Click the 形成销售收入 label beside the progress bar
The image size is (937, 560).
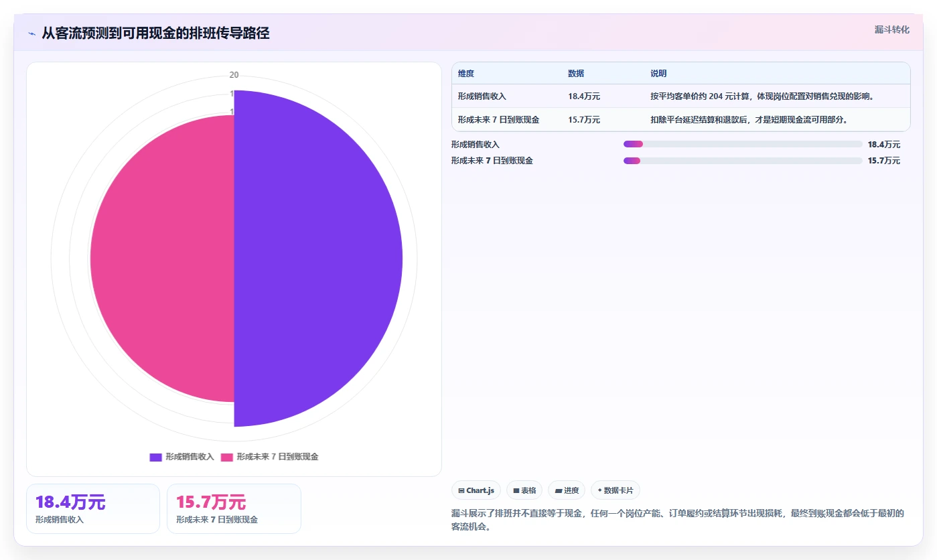[x=476, y=144]
